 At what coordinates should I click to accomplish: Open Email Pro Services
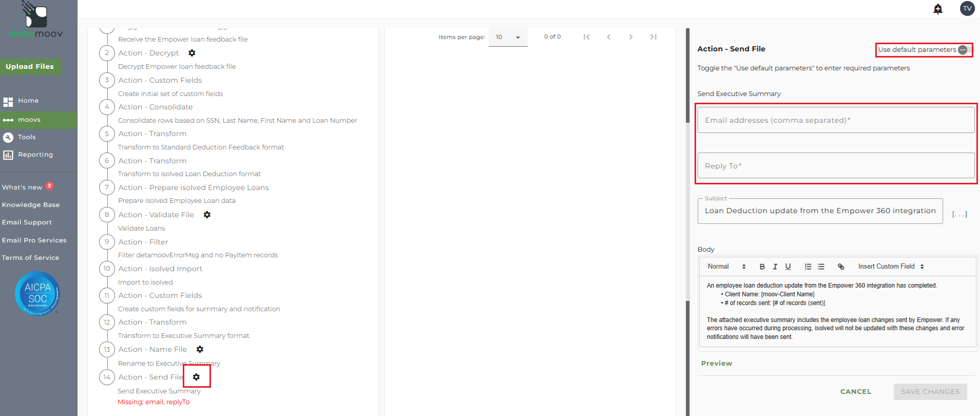(x=34, y=240)
